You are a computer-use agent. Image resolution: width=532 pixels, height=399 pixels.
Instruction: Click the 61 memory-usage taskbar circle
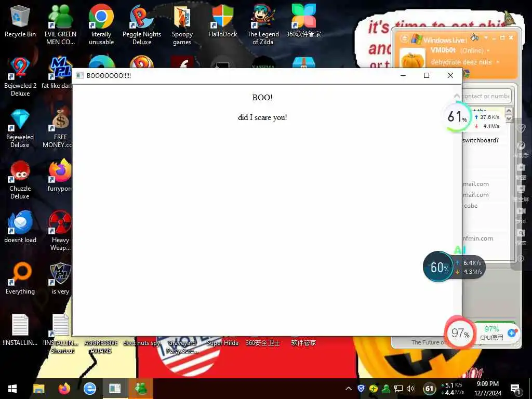[x=430, y=389]
